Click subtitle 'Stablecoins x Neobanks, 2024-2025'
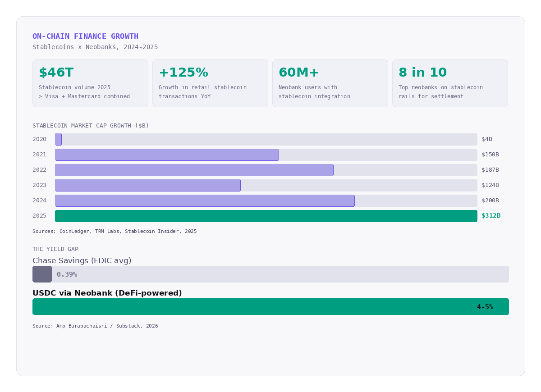Image resolution: width=541 pixels, height=392 pixels. pos(95,47)
